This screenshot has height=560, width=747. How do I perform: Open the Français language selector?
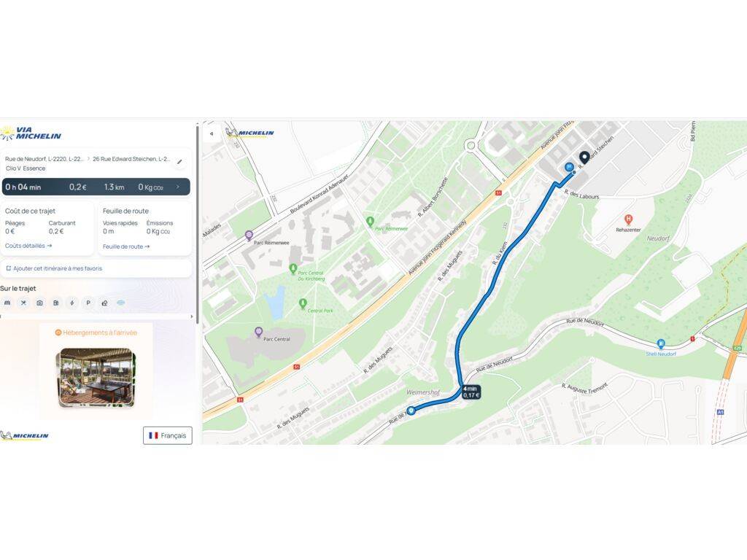tap(168, 435)
